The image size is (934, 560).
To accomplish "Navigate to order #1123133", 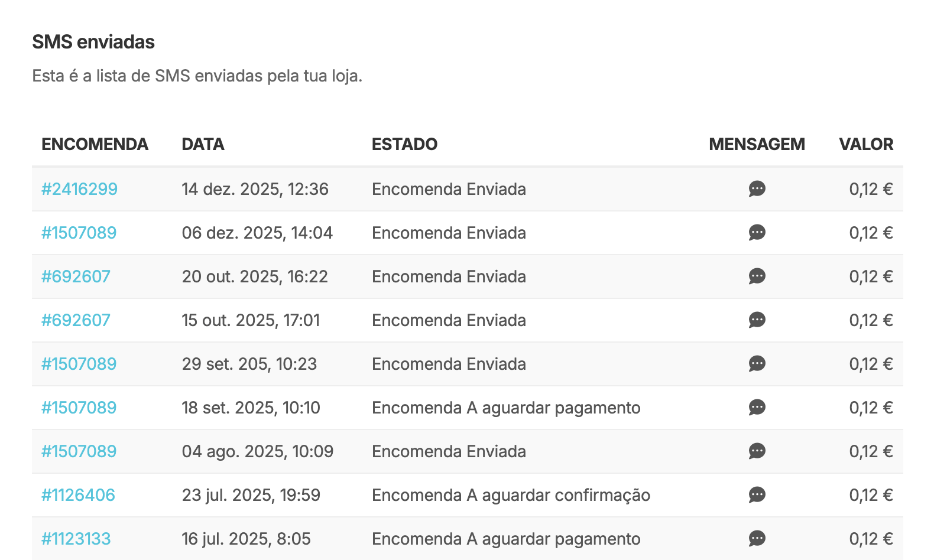I will 76,539.
